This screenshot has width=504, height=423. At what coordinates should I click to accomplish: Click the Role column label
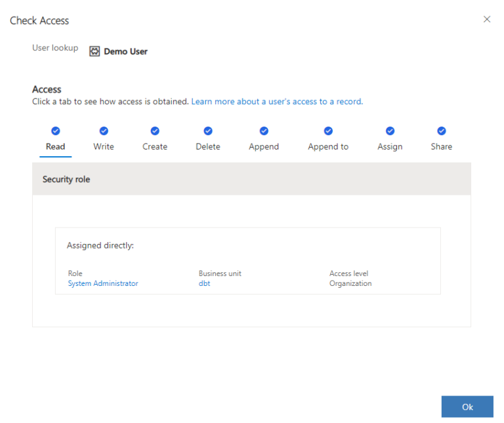[x=75, y=273]
